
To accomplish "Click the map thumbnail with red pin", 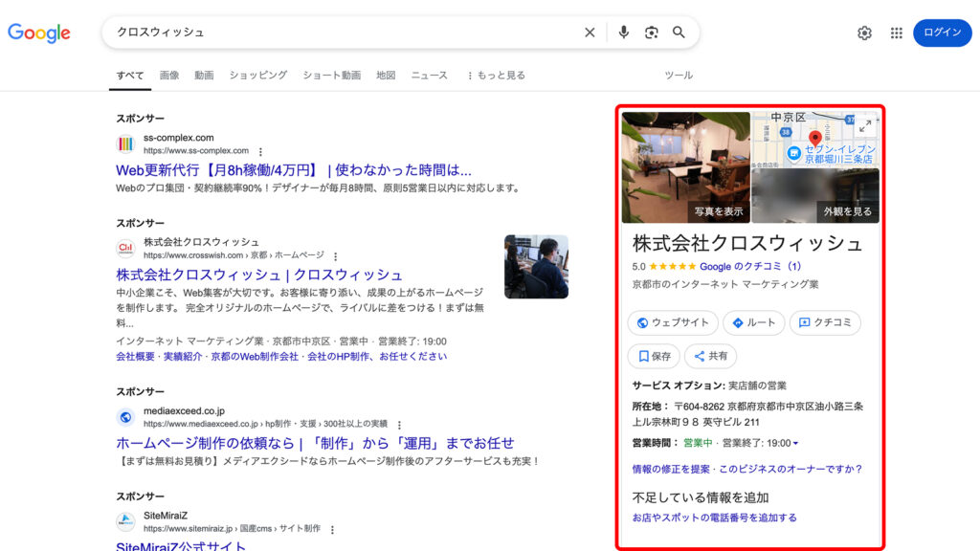I will coord(815,138).
